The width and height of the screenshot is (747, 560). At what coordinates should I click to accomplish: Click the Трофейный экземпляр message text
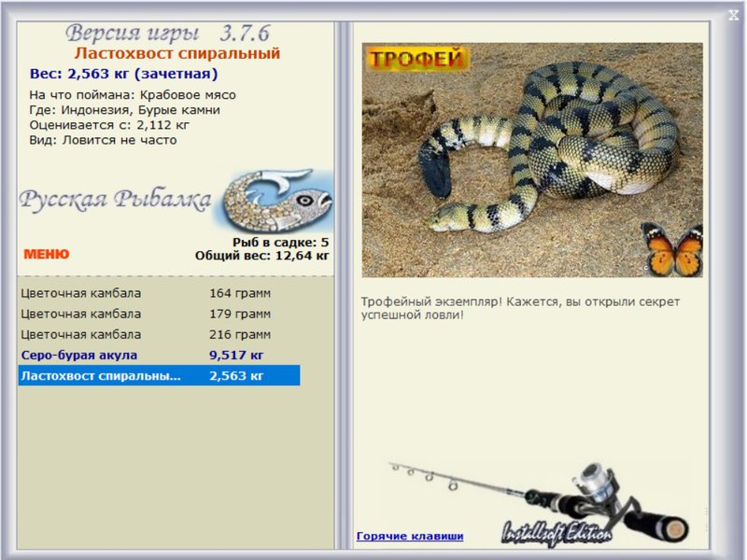[520, 308]
